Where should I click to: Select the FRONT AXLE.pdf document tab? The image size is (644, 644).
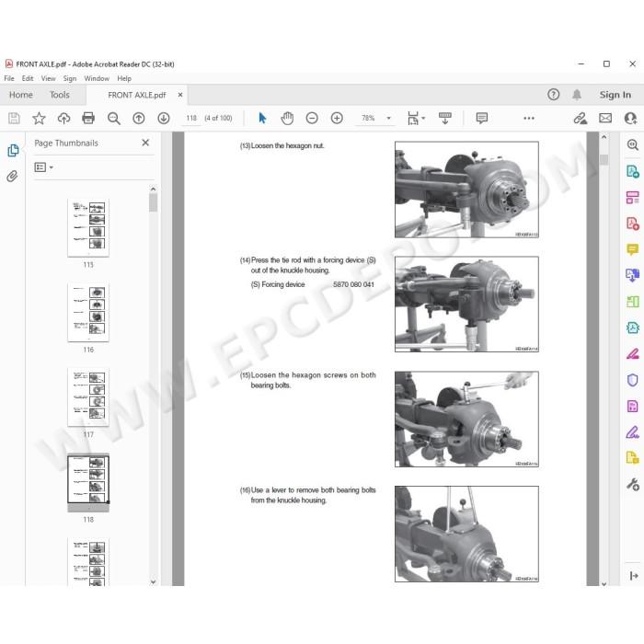137,95
